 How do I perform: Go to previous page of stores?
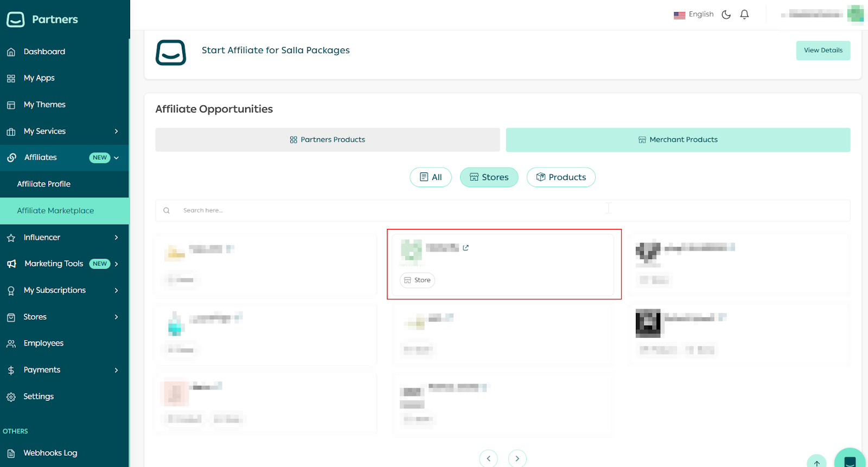coord(488,458)
